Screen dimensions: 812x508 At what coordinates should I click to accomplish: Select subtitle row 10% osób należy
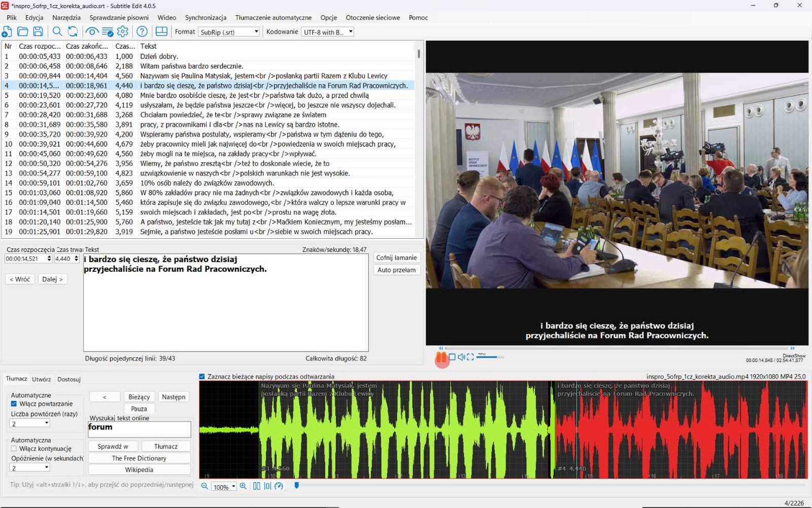coord(208,183)
